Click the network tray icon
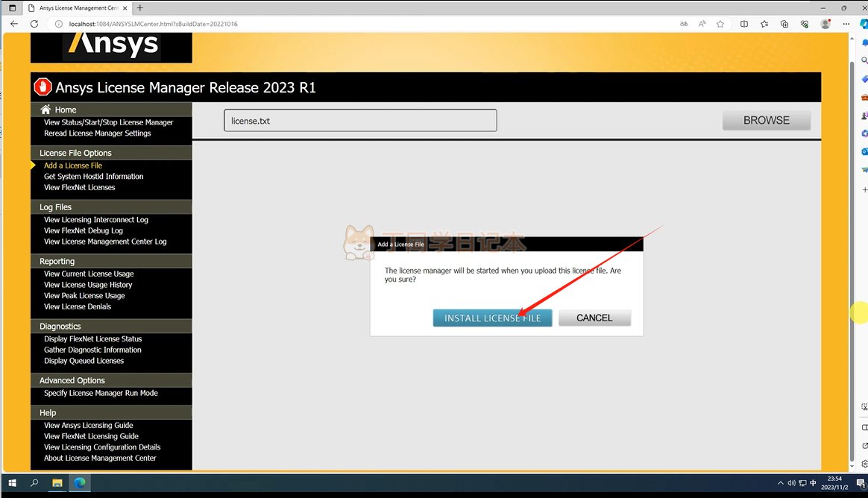The height and width of the screenshot is (498, 868). tap(802, 483)
